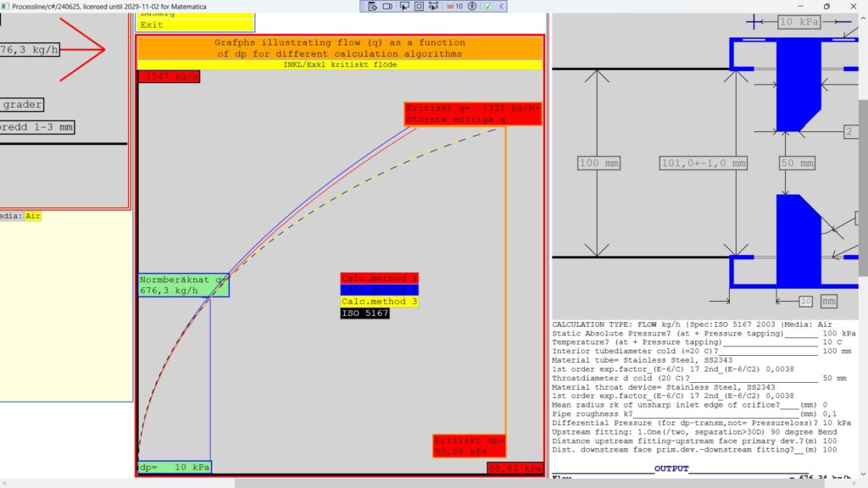Click the red Calc.method 1 legend swatch
Viewport: 868px width, 488px height.
(379, 278)
